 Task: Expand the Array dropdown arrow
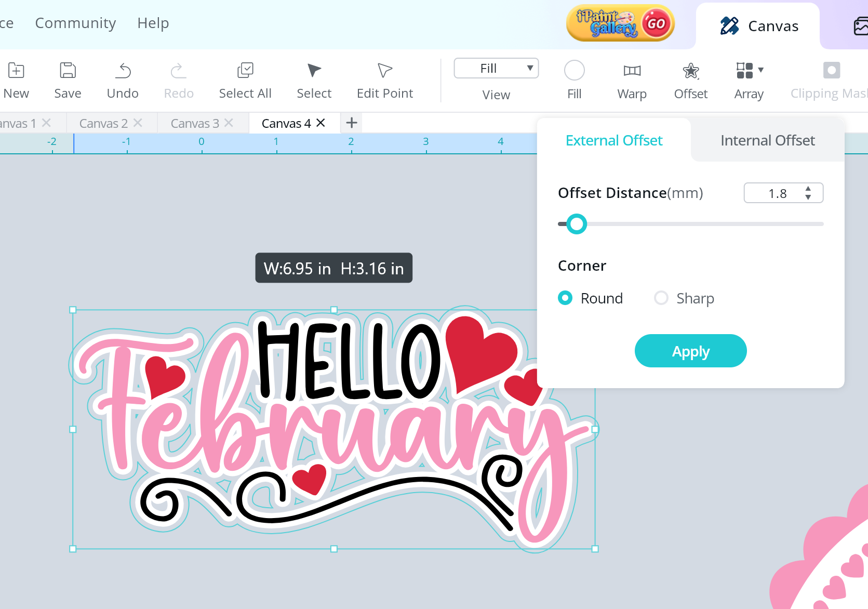761,70
